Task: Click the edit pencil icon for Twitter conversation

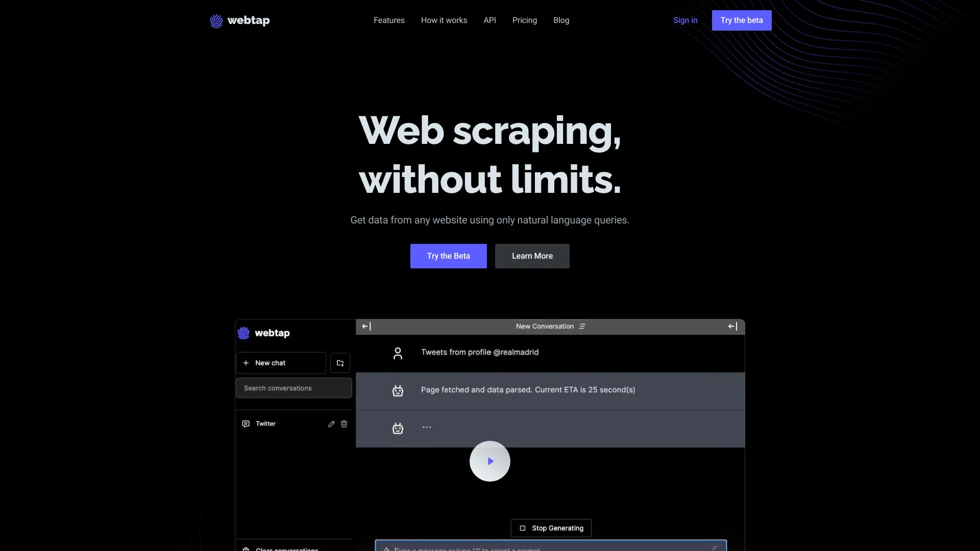Action: point(331,424)
